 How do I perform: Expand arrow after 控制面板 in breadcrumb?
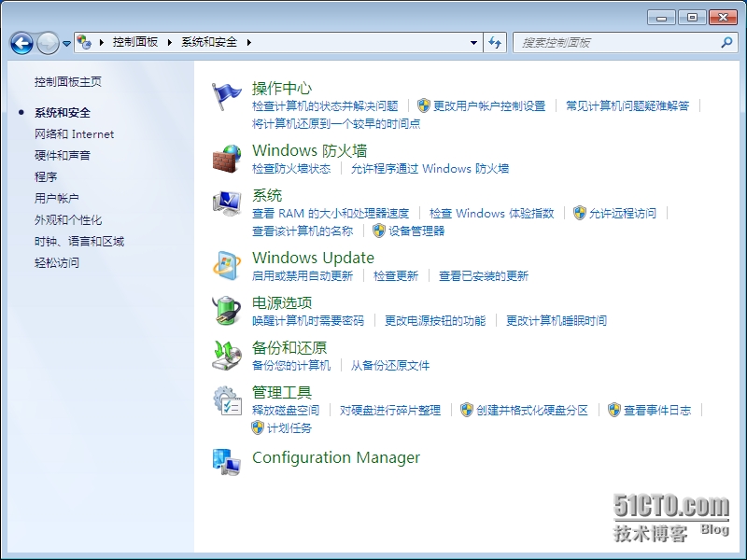[170, 42]
